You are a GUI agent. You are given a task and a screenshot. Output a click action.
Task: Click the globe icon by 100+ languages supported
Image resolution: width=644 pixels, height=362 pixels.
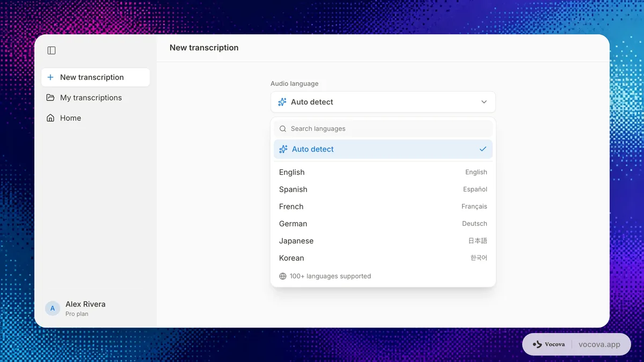point(283,276)
